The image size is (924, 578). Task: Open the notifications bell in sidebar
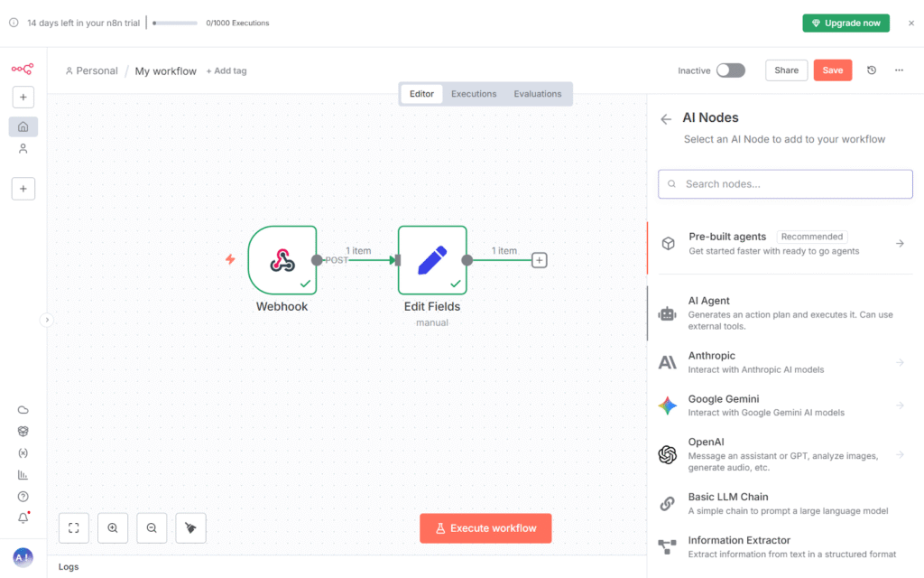coord(23,518)
